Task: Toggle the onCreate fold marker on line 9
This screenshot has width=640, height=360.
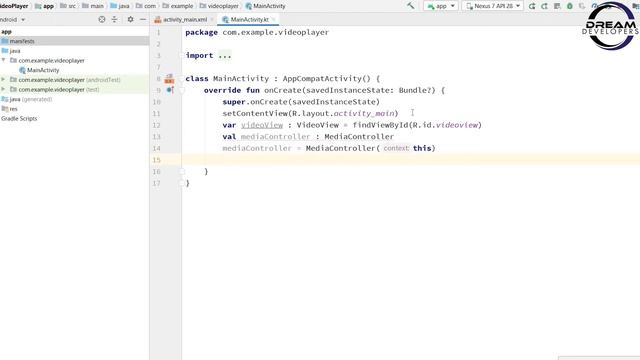Action: coord(182,90)
